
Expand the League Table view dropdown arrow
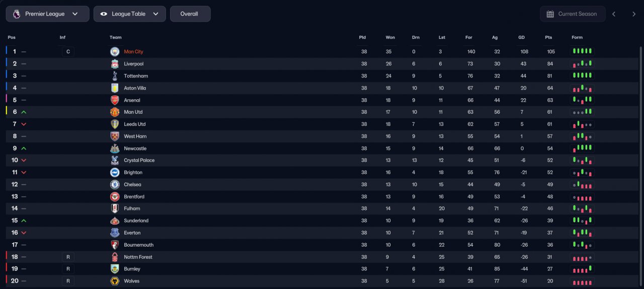156,14
